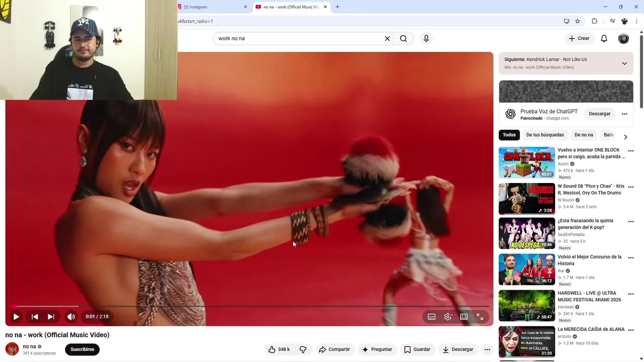Show more filter chips with the arrow

click(x=625, y=137)
